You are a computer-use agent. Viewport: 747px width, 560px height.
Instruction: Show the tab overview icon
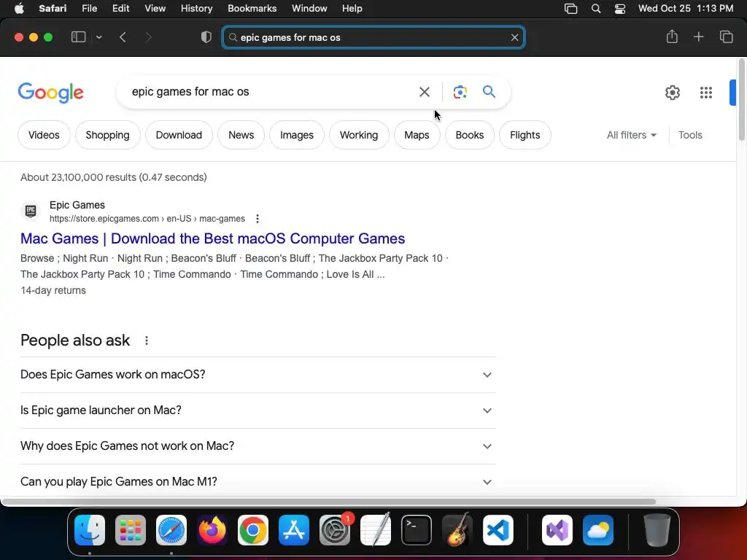point(726,36)
